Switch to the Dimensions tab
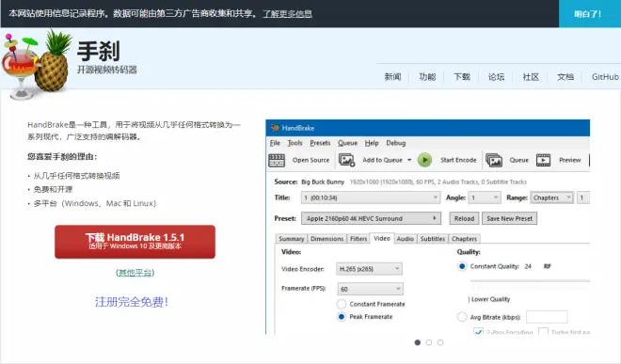The image size is (621, 364). [x=326, y=239]
